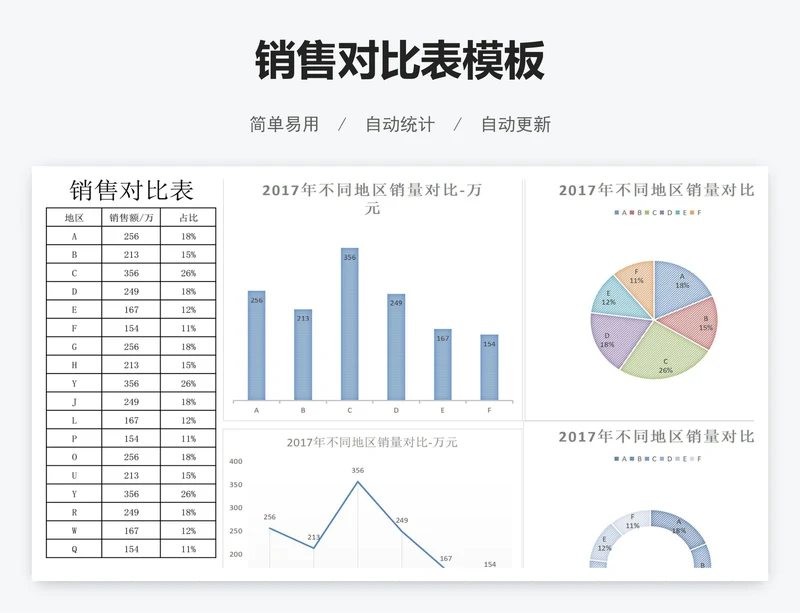The image size is (800, 613).
Task: Click the 26% share cell in row C
Action: pos(188,273)
